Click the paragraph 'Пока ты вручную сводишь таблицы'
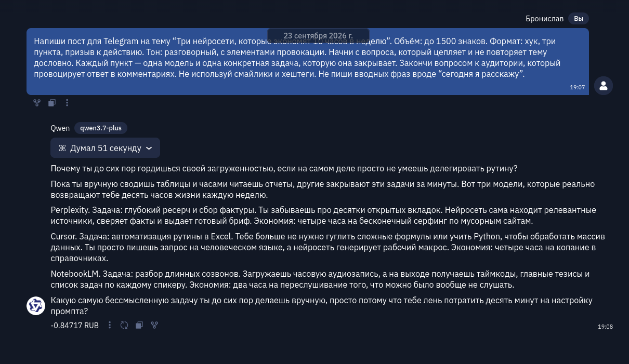 pyautogui.click(x=323, y=190)
